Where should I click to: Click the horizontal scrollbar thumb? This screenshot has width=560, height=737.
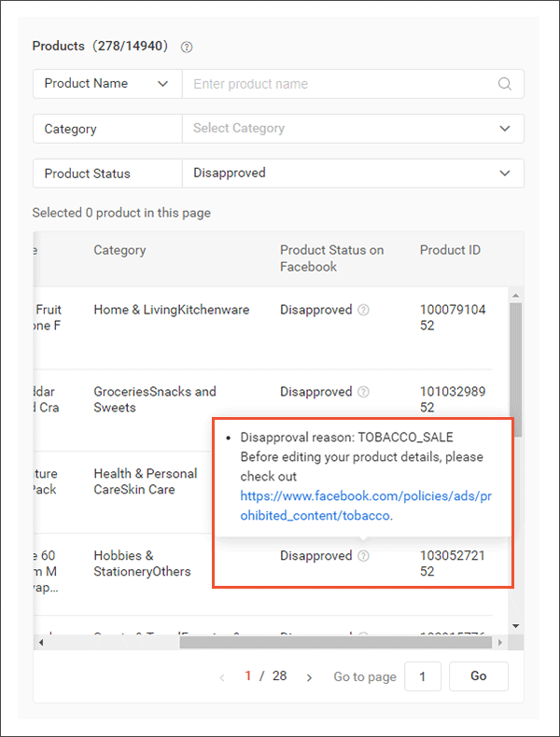(336, 643)
